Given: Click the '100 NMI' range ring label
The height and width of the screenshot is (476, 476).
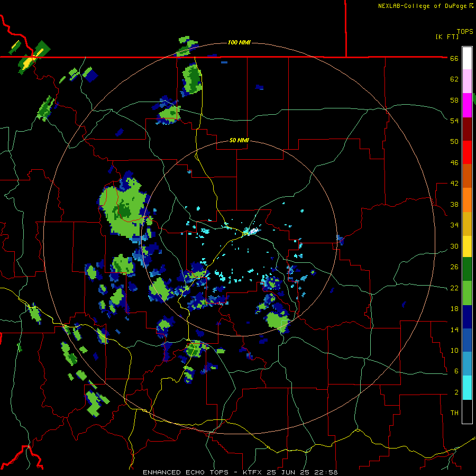Looking at the screenshot, I should click(x=239, y=42).
